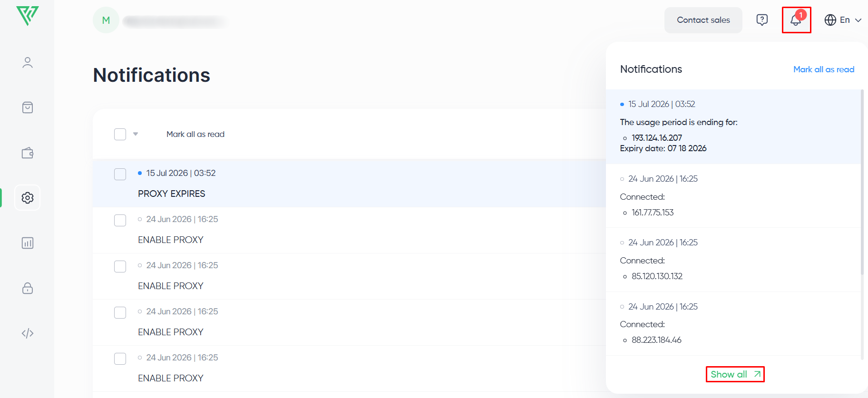Check the fourth ENABLE PROXY notification checkbox
This screenshot has width=868, height=398.
click(120, 359)
